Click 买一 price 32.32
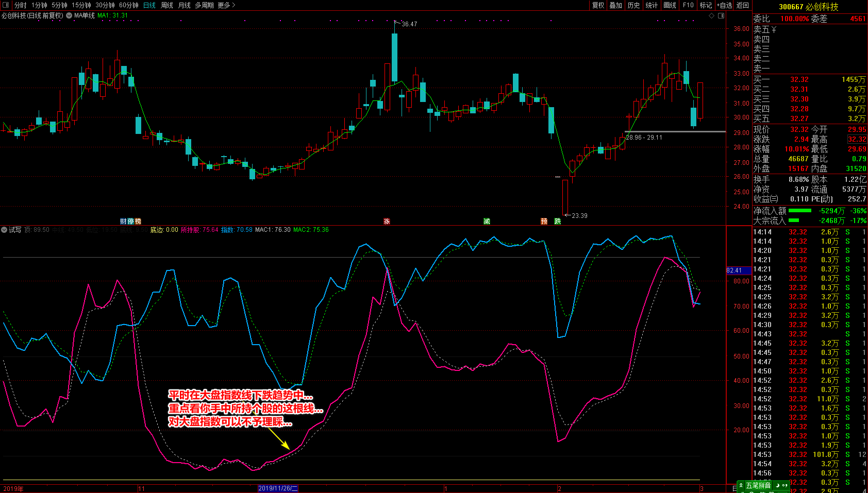The image size is (868, 493). click(x=799, y=79)
